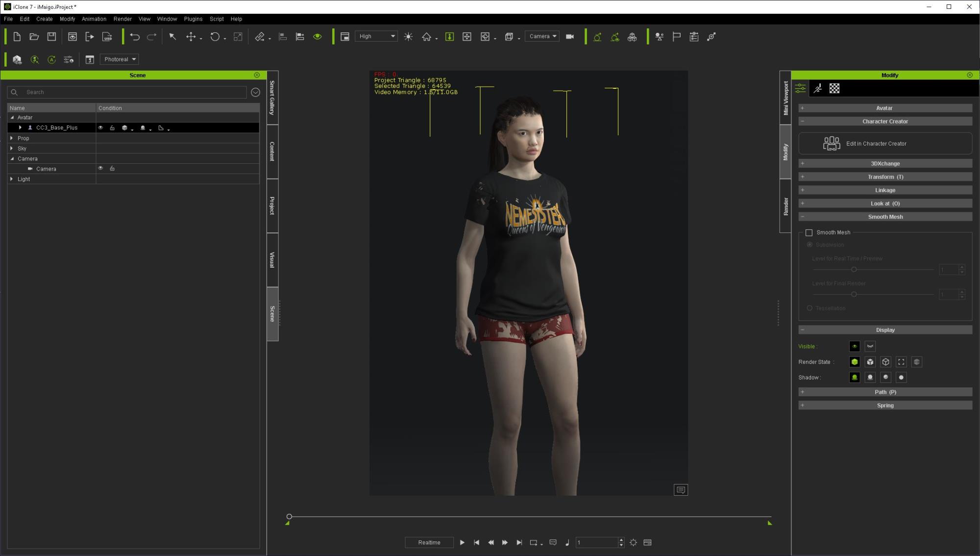Click the mini viewport icon before High

[344, 37]
